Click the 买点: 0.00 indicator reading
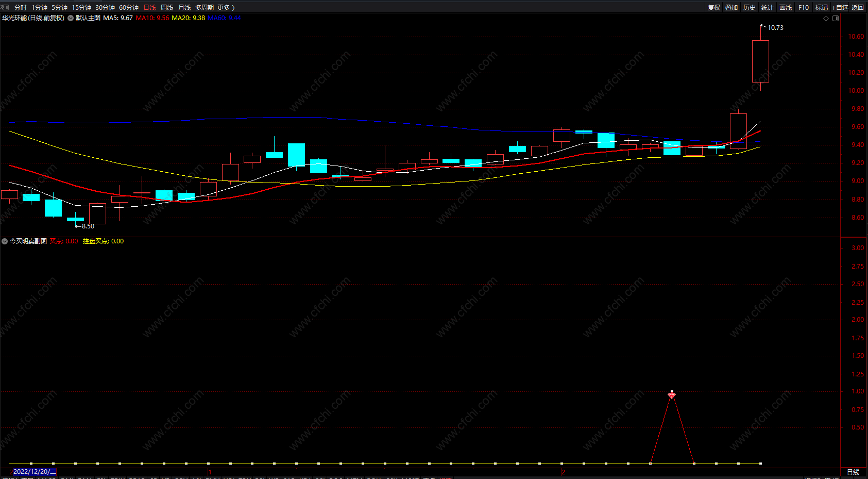Screen dimensions: 868x479 coord(64,241)
